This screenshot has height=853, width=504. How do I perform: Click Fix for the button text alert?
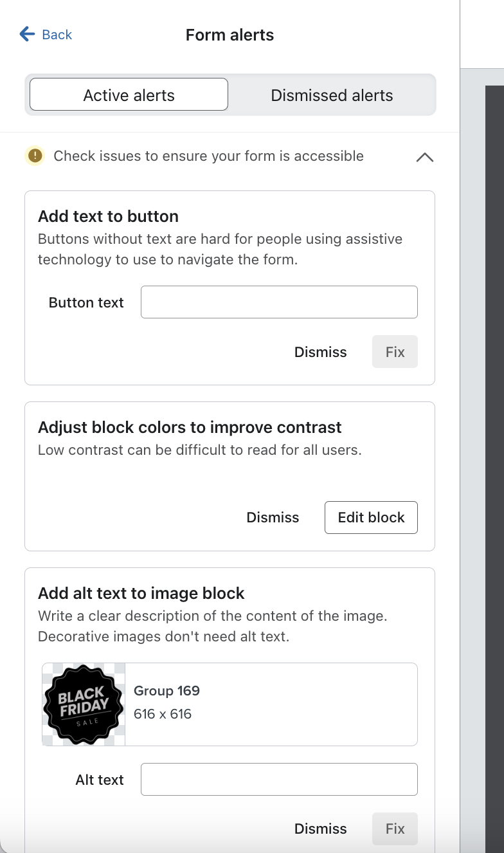click(x=394, y=352)
